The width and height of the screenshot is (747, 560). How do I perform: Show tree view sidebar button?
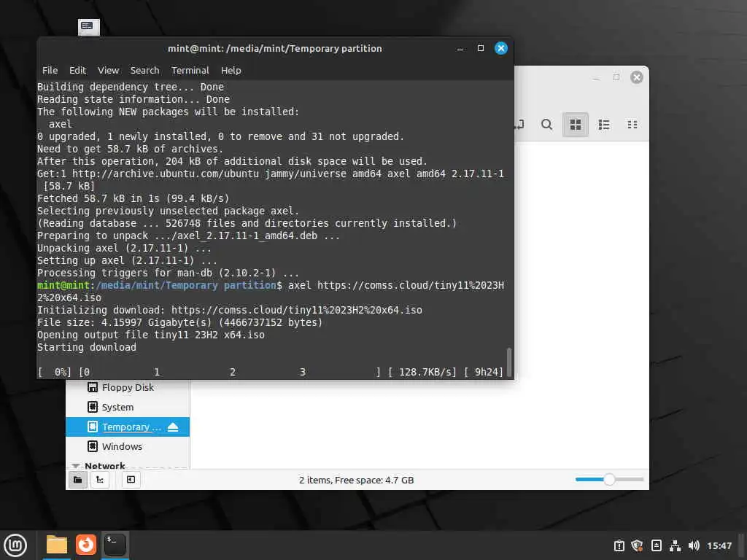point(100,480)
